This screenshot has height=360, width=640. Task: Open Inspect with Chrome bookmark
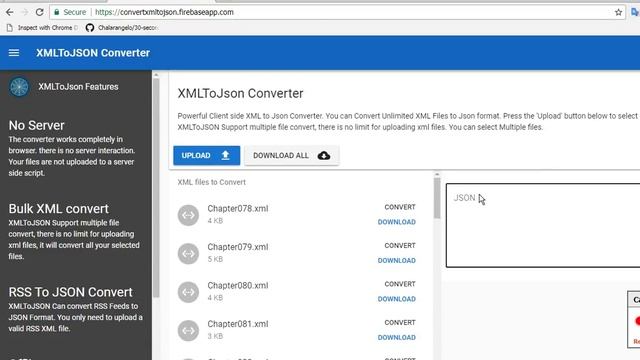[42, 28]
